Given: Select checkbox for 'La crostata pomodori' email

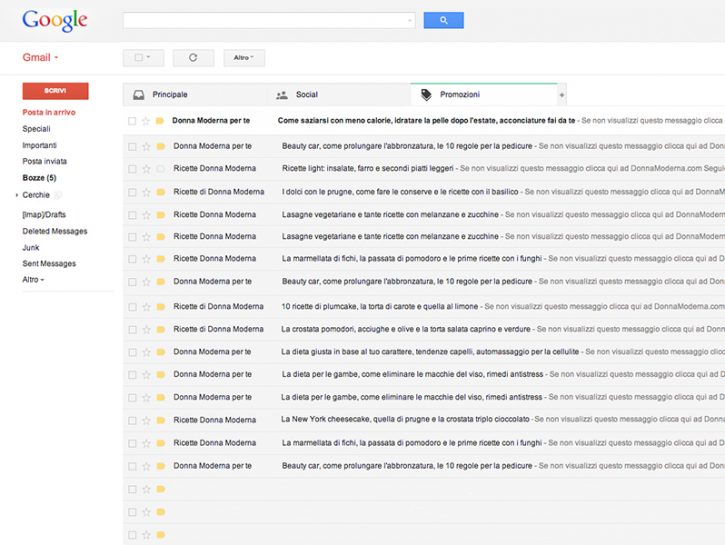Looking at the screenshot, I should click(x=132, y=330).
